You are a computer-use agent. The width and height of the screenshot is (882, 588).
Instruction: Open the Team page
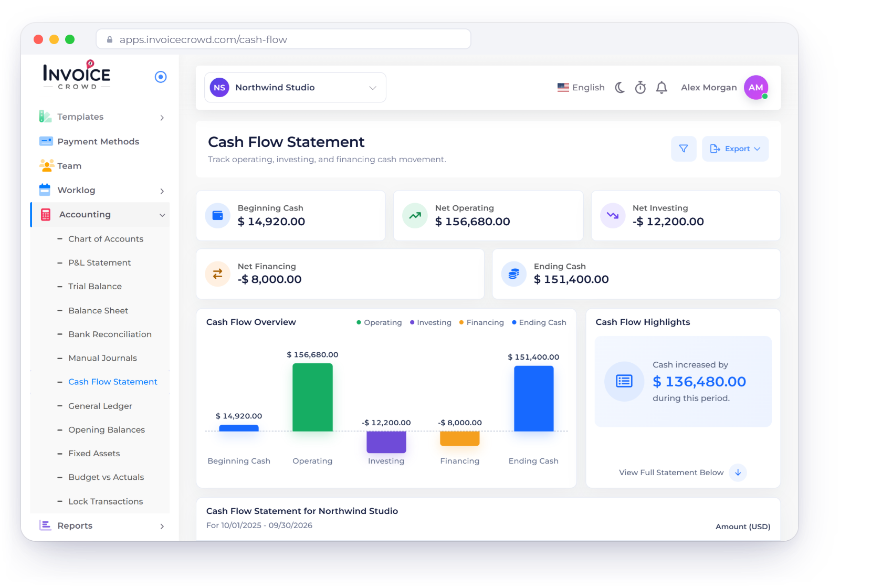click(69, 166)
